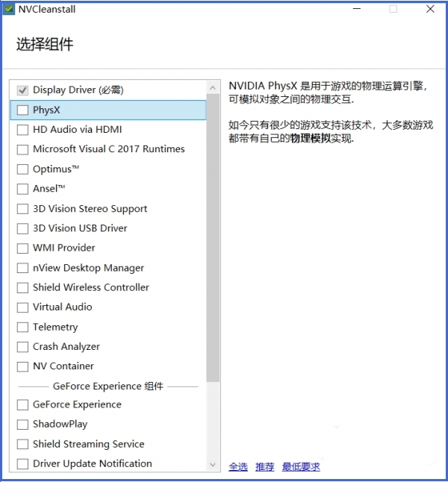This screenshot has width=448, height=482.
Task: Tick 3D Vision Stereo Support checkbox
Action: pyautogui.click(x=22, y=209)
